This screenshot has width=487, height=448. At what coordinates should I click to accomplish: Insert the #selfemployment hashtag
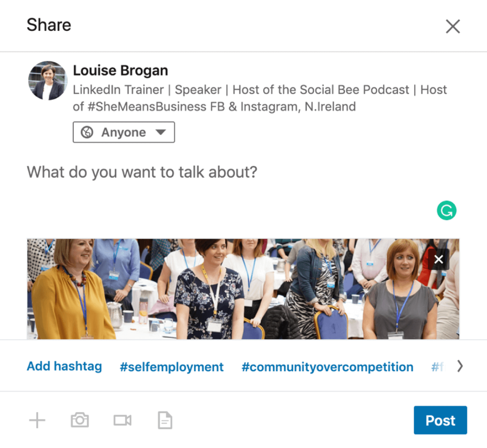click(172, 367)
